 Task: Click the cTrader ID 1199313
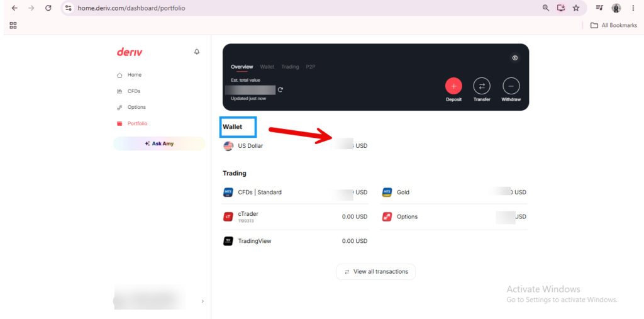click(246, 221)
